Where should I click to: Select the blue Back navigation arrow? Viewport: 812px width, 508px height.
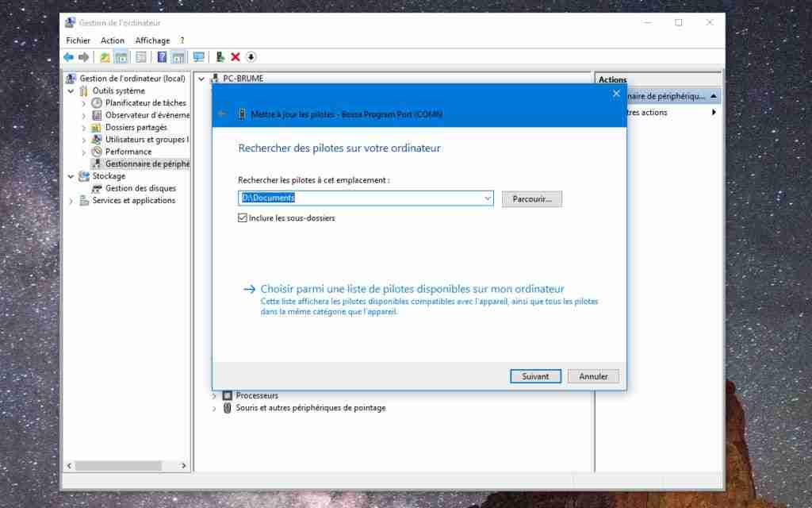click(x=69, y=56)
